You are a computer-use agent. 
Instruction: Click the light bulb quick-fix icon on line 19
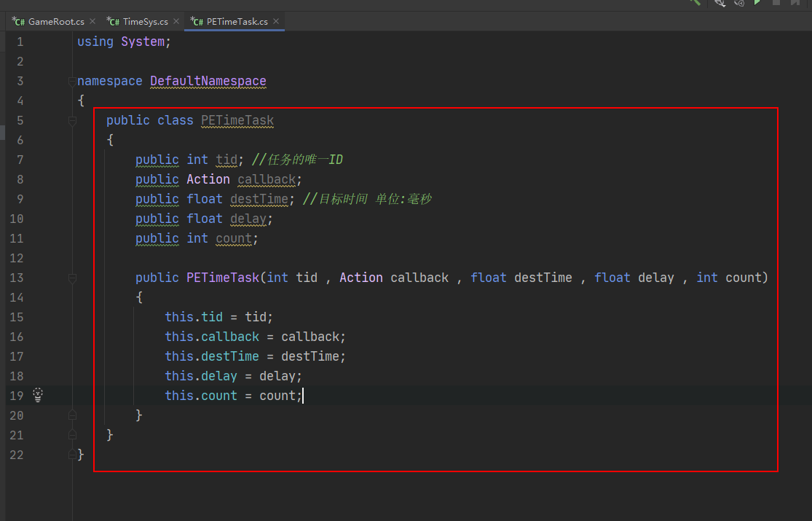(38, 395)
